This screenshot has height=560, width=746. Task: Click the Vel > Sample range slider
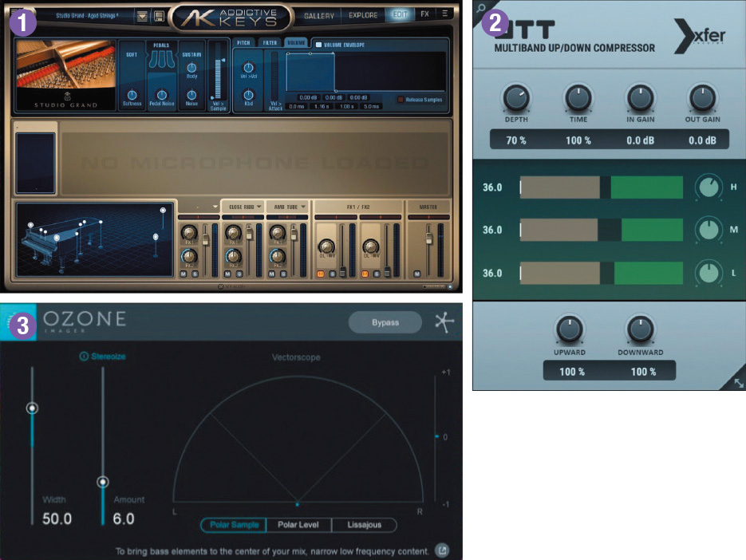click(219, 72)
